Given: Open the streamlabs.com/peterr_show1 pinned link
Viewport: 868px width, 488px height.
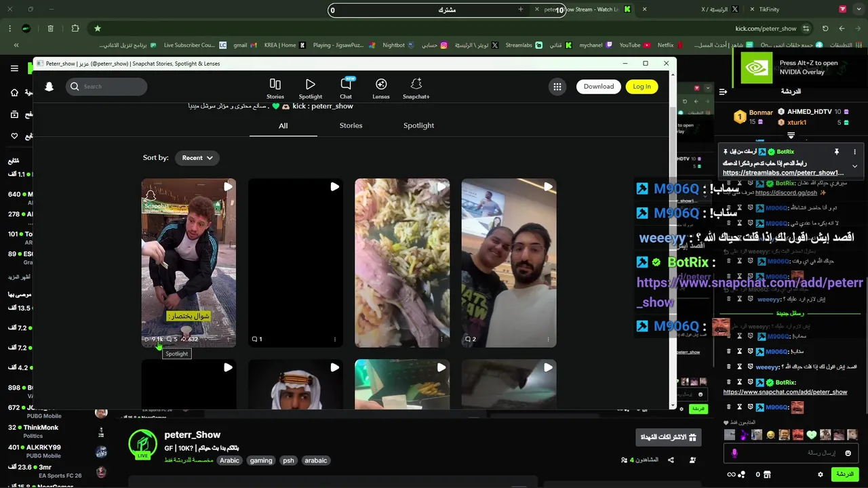Looking at the screenshot, I should pyautogui.click(x=783, y=173).
